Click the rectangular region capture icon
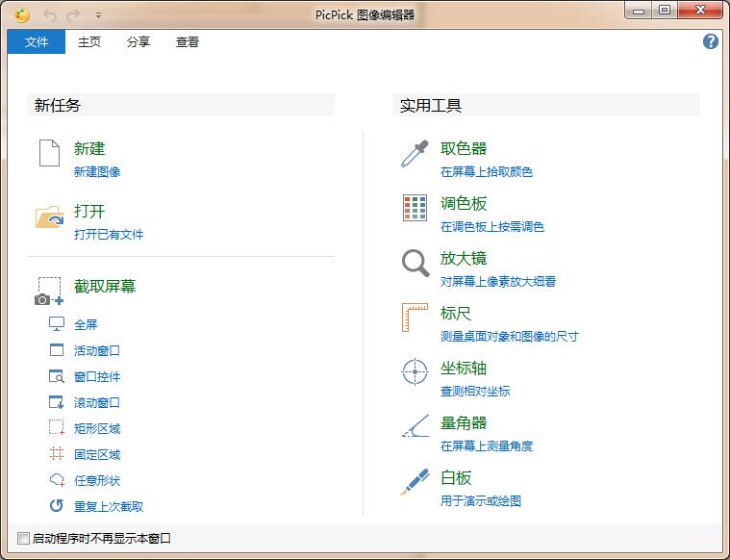This screenshot has width=730, height=560. click(x=57, y=427)
